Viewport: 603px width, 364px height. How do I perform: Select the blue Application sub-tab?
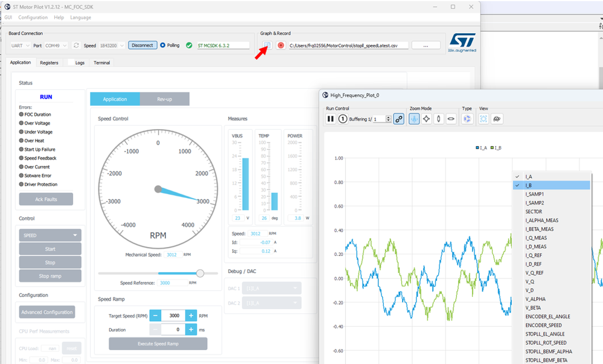(x=115, y=99)
